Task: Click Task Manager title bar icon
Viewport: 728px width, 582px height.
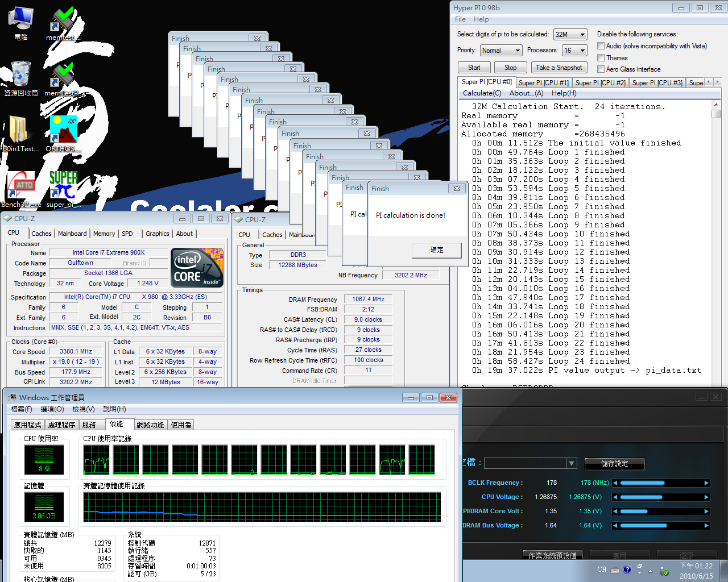Action: [x=12, y=397]
